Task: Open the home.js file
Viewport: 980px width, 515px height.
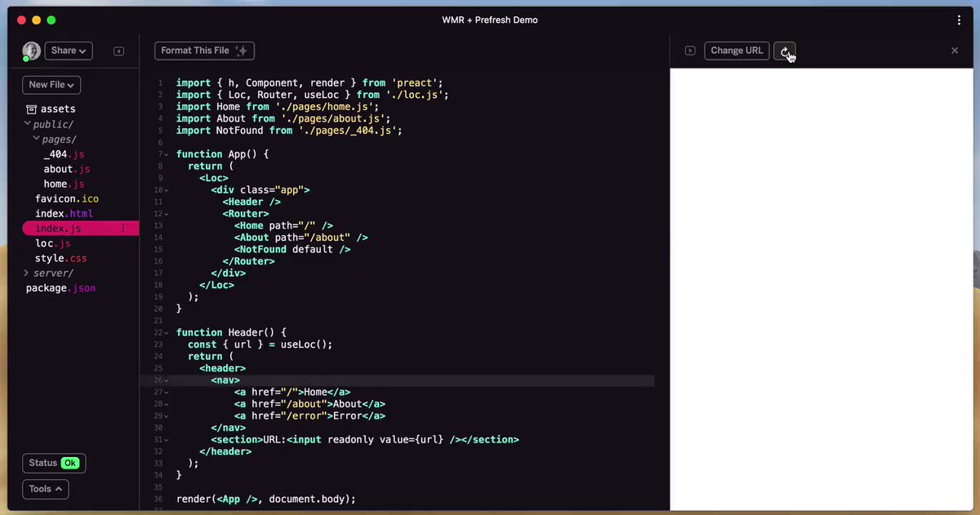Action: click(64, 184)
